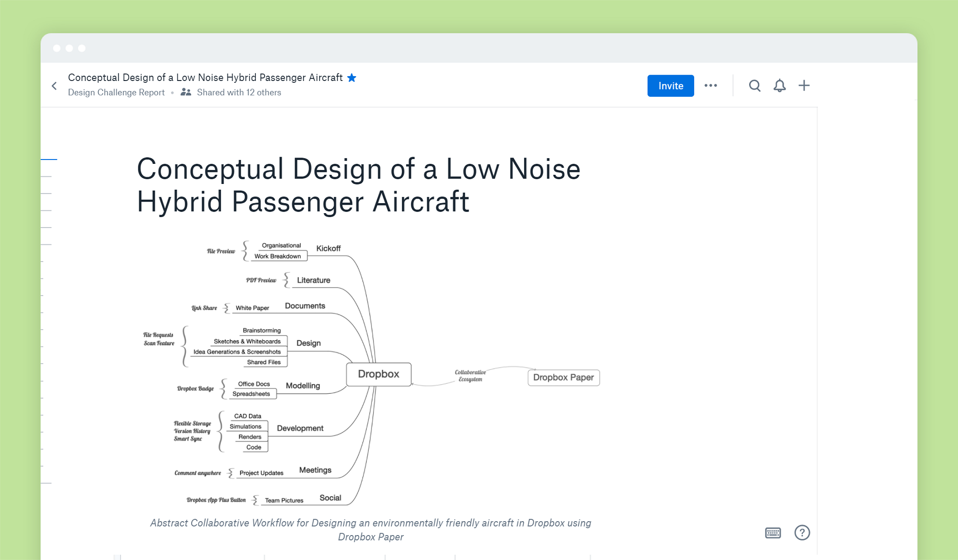Create a new doc with plus icon

point(804,86)
